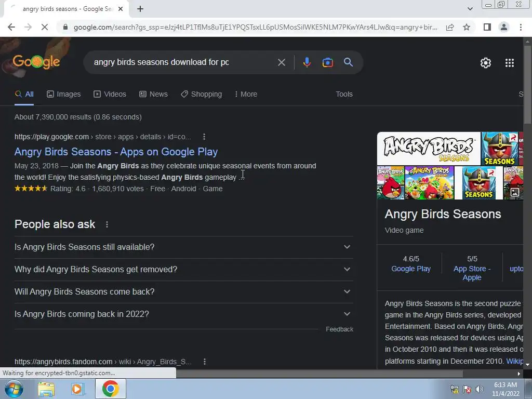Stop loading the page
This screenshot has width=532, height=399.
[45, 27]
